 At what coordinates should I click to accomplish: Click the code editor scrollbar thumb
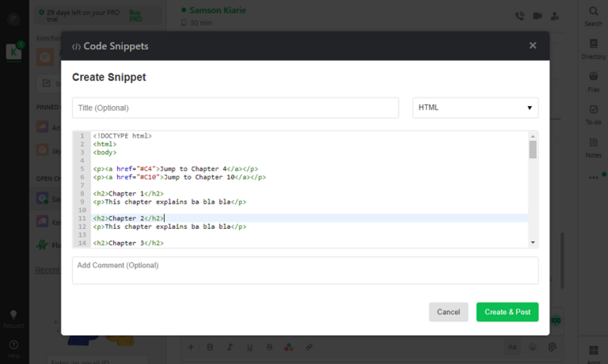point(533,150)
